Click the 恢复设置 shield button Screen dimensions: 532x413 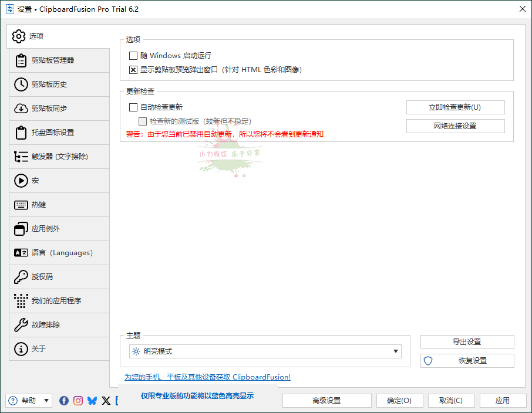(x=467, y=362)
